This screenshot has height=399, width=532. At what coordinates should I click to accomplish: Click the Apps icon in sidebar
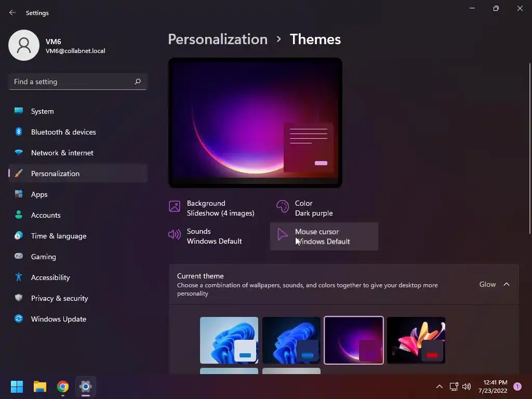pos(19,194)
